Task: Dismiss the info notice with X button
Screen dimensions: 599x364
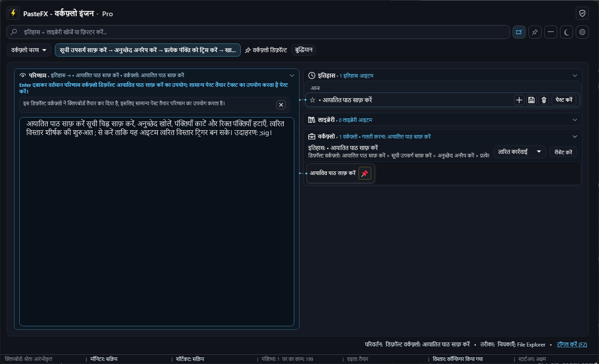Action: pyautogui.click(x=281, y=105)
